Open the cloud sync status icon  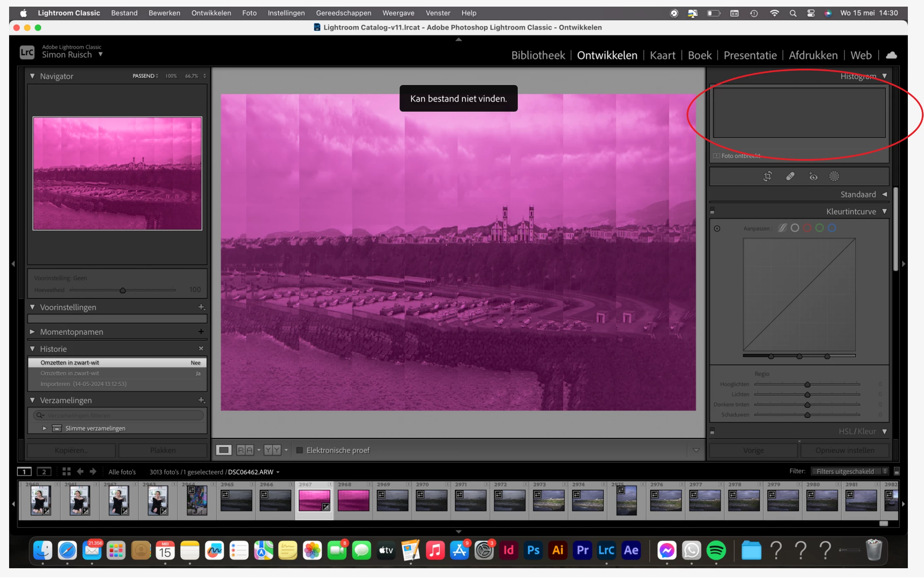coord(891,55)
